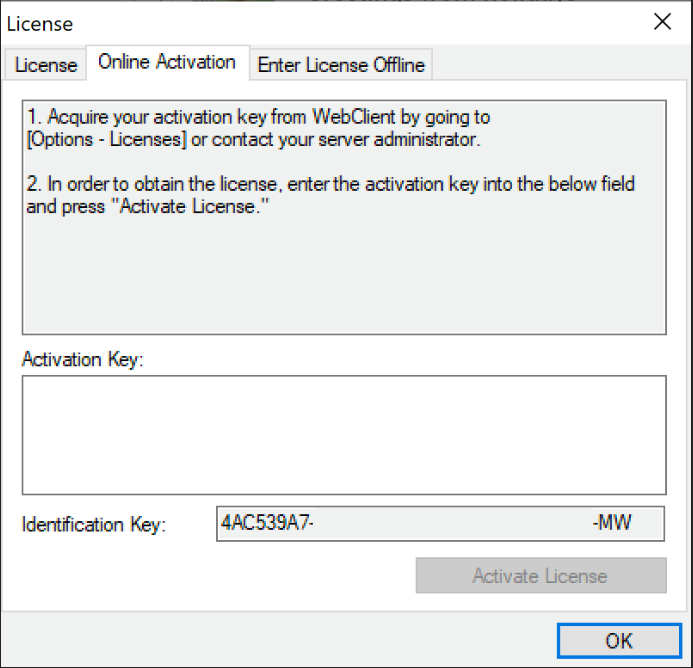
Task: Close the License dialog window
Action: [x=661, y=22]
